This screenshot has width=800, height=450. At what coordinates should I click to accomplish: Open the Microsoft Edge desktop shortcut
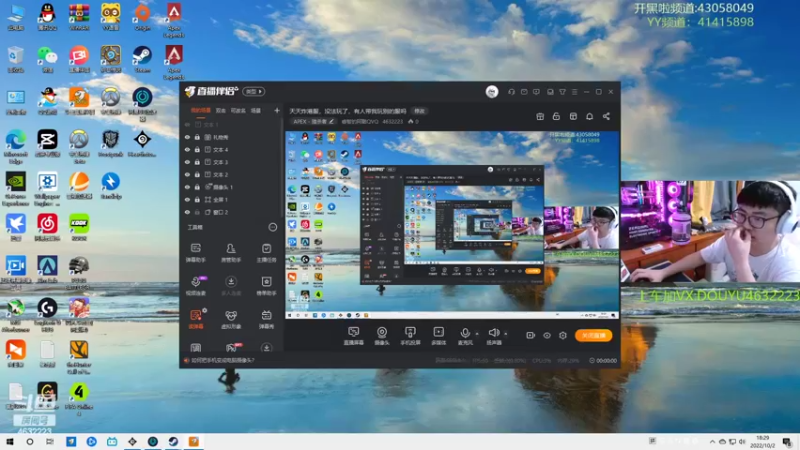(x=16, y=147)
